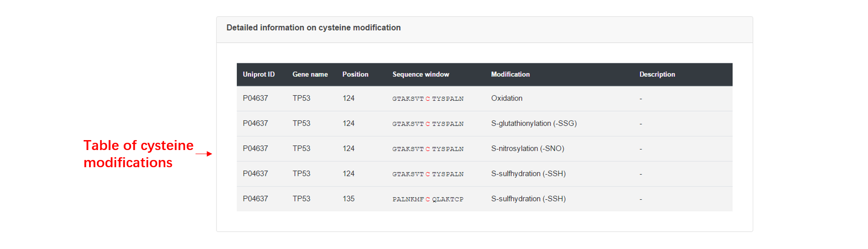Click the PALNKMF C QLAKTCP sequence window
868x249 pixels.
coord(428,199)
